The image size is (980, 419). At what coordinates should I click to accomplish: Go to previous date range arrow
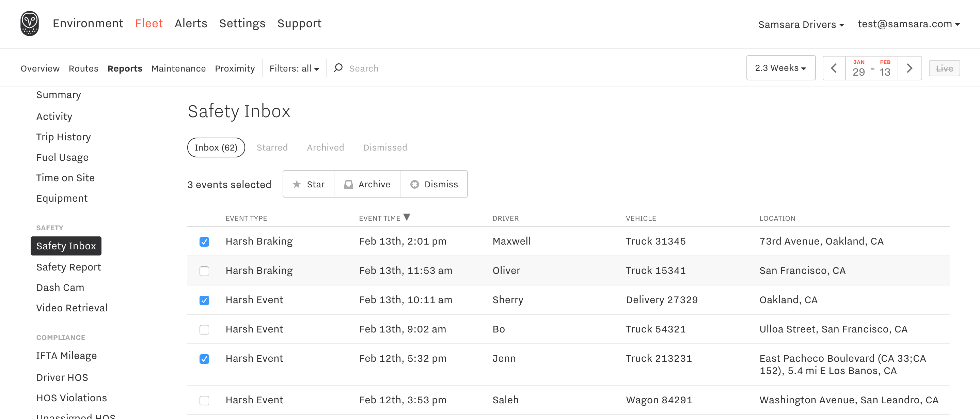(x=834, y=68)
